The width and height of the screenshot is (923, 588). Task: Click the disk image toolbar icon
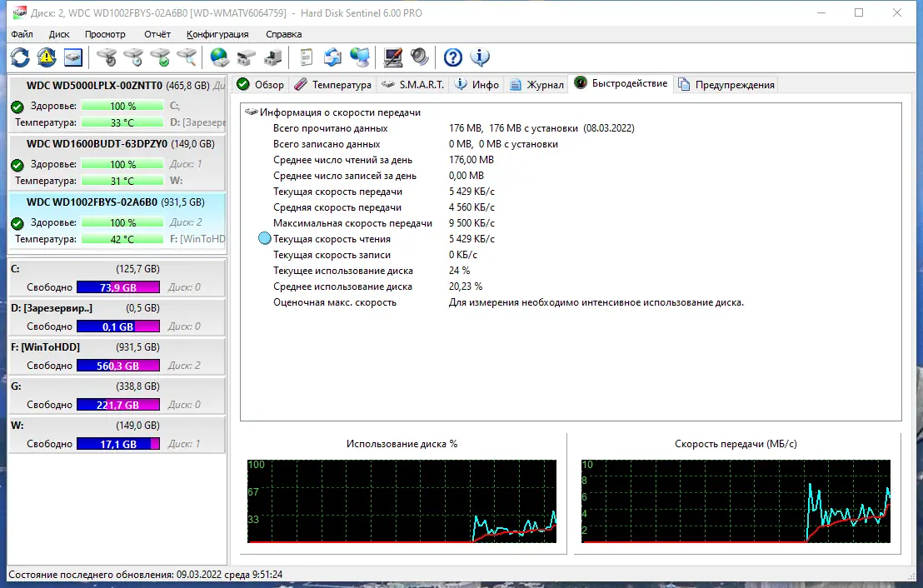pyautogui.click(x=73, y=57)
